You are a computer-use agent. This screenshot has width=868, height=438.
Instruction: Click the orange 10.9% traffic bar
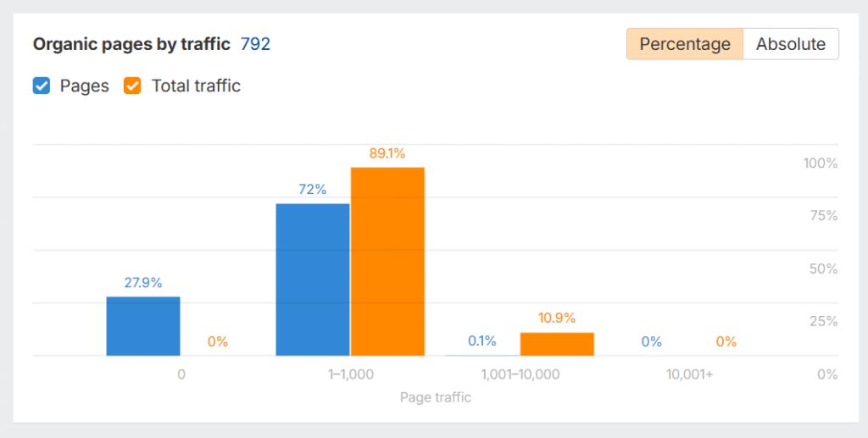coord(557,344)
